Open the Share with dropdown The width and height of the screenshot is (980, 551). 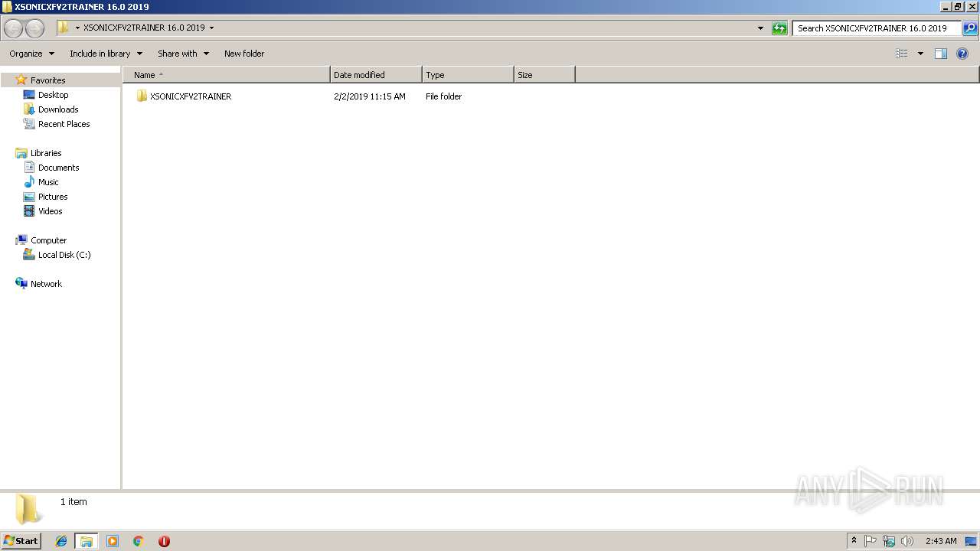pyautogui.click(x=184, y=54)
